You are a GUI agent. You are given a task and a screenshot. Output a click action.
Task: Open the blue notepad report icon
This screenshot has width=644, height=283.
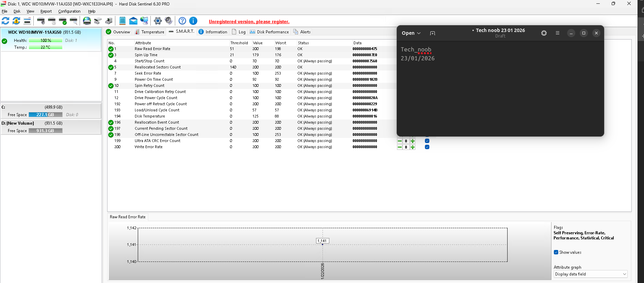coord(122,21)
